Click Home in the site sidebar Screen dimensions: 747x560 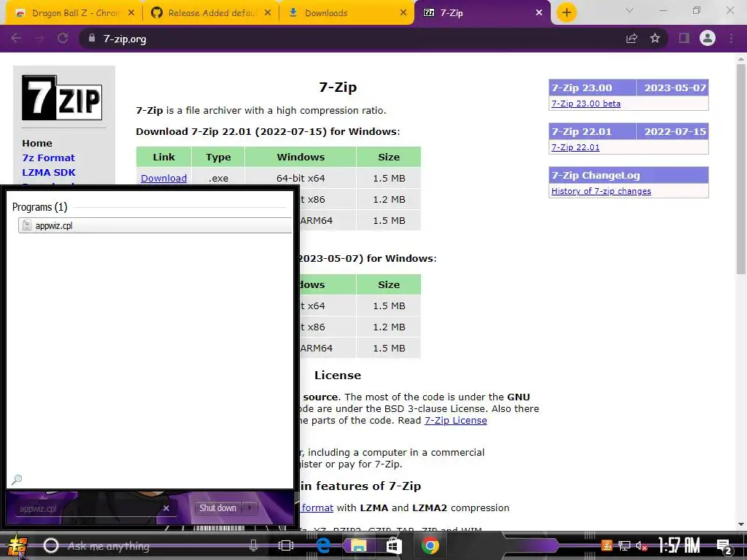click(37, 143)
